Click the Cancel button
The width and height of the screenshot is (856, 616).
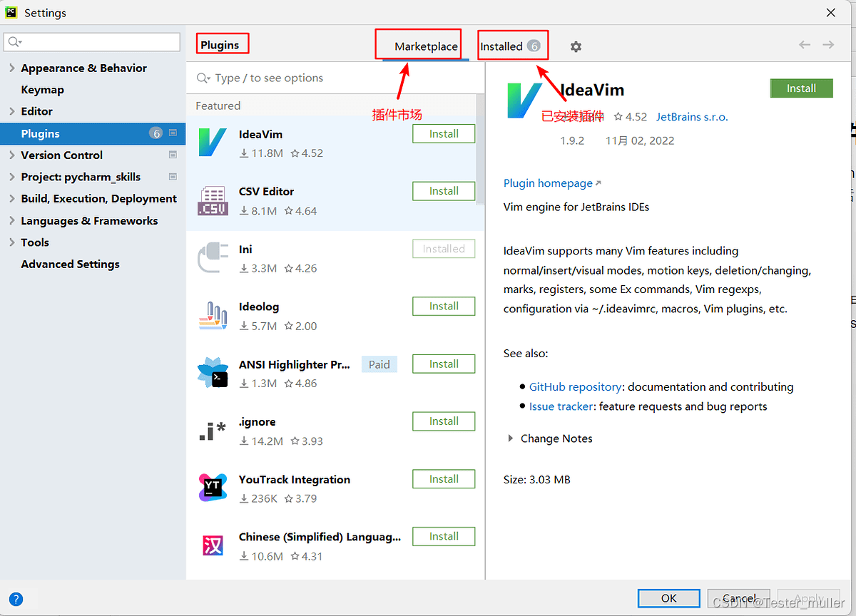point(739,598)
